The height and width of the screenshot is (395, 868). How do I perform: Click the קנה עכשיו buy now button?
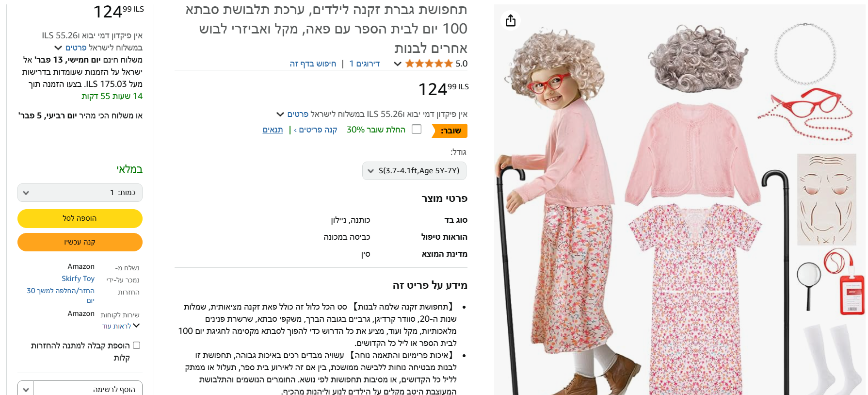point(80,242)
